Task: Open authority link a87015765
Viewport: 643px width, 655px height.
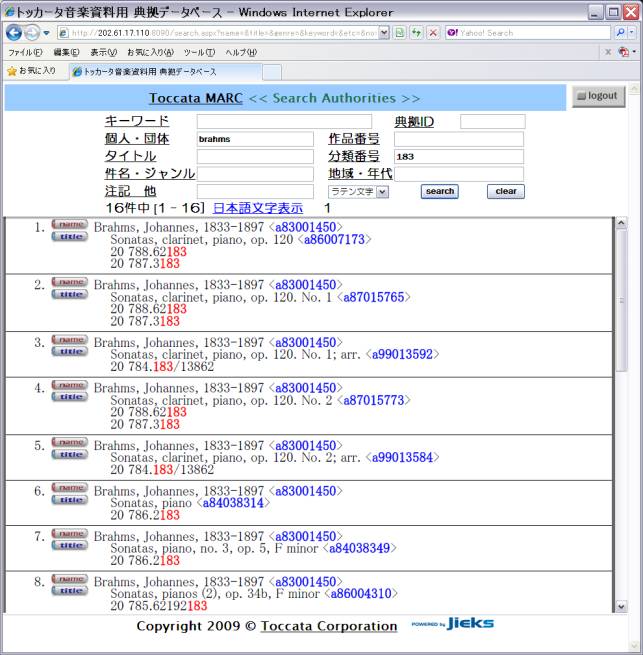Action: (374, 297)
